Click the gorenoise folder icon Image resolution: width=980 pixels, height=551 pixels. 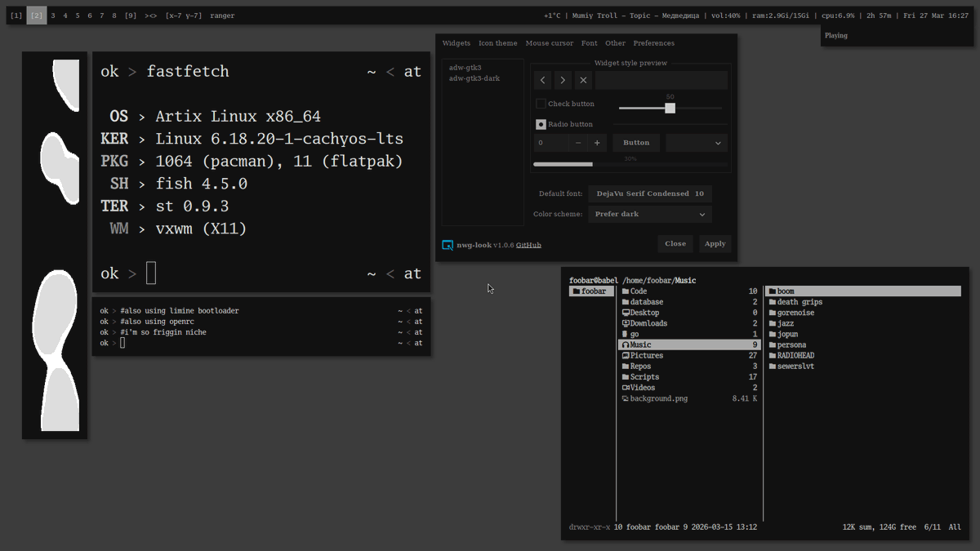pyautogui.click(x=773, y=313)
